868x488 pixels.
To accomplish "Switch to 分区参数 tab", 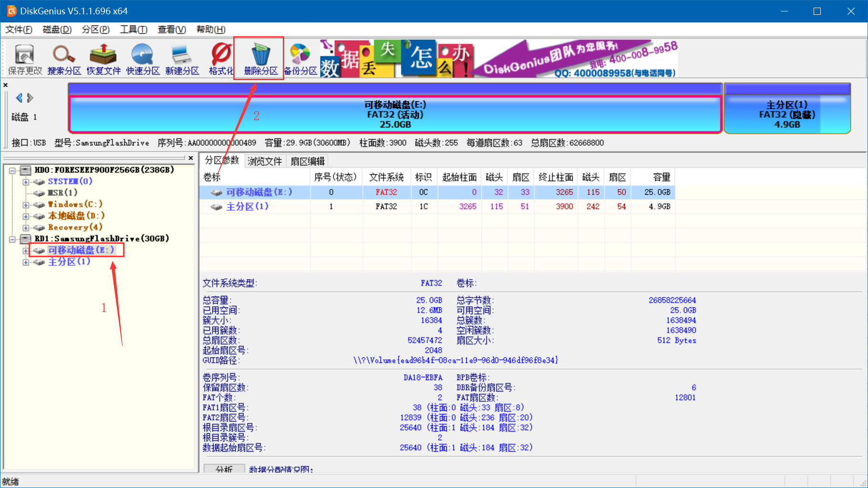I will (x=222, y=160).
